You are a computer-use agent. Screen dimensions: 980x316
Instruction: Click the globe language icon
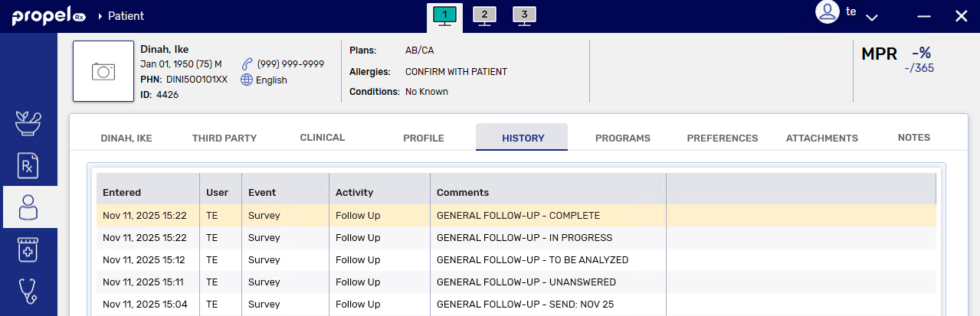(247, 80)
